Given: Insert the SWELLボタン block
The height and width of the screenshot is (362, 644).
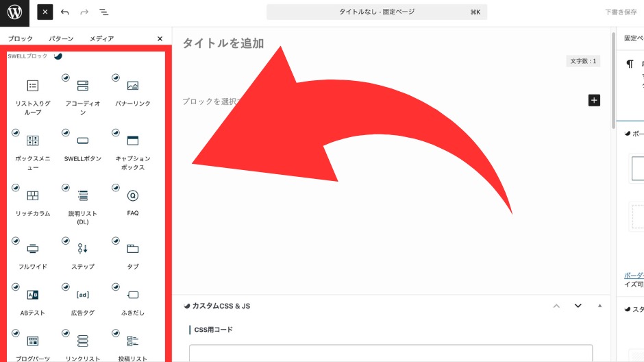Looking at the screenshot, I should click(x=82, y=146).
